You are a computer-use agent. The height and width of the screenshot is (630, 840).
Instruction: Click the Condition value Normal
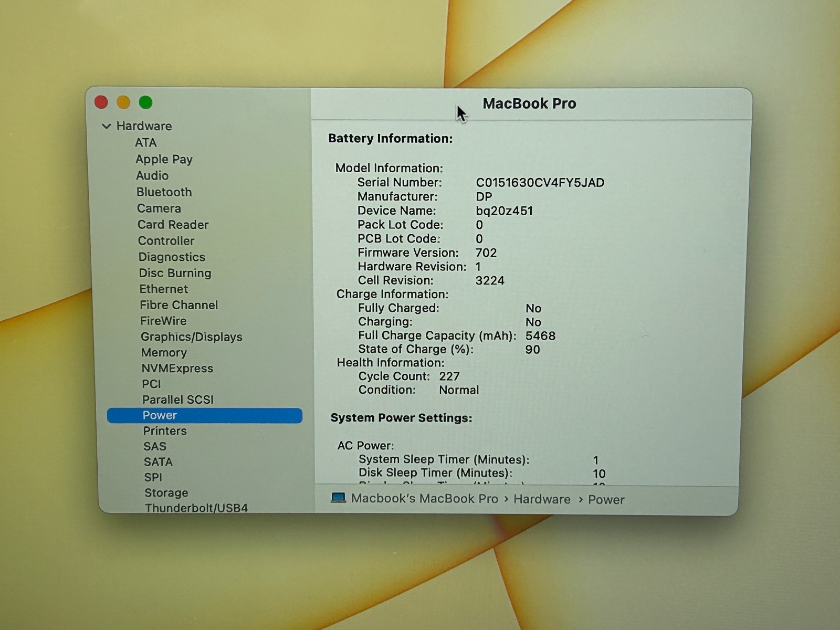[459, 390]
